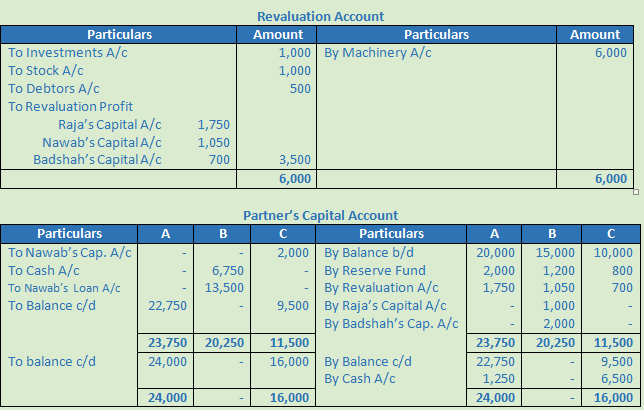This screenshot has height=410, width=644.
Task: Click the 1,000 in By Raja's Capital A/c row
Action: tap(559, 306)
